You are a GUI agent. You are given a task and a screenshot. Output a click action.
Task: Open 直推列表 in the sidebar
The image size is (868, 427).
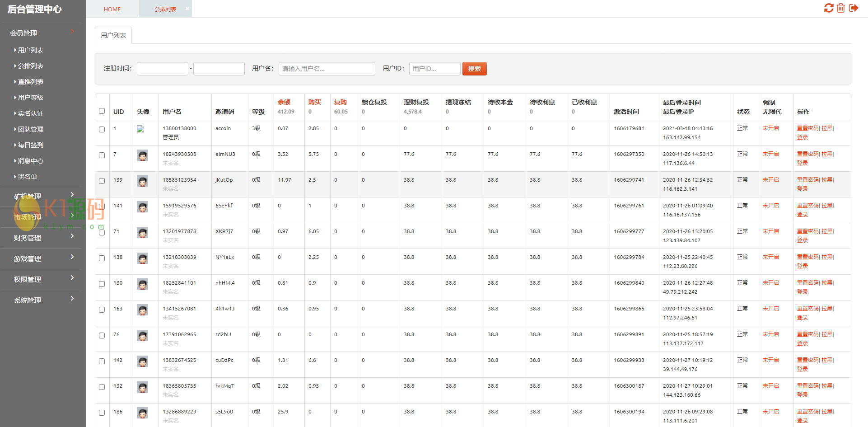(x=31, y=82)
